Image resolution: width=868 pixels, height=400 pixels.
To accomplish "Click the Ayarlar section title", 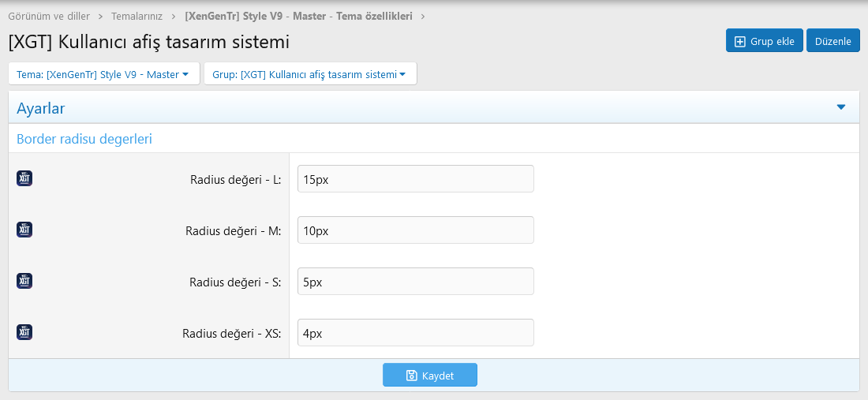I will (41, 108).
